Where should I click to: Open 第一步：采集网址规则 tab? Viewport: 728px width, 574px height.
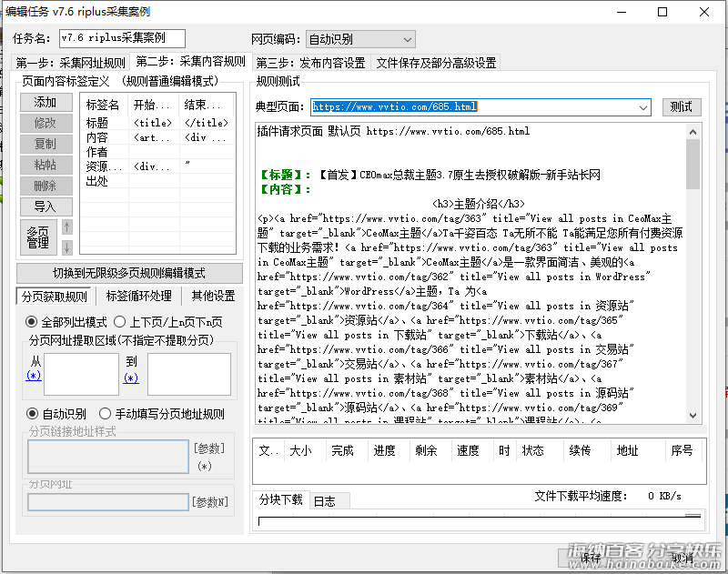[71, 63]
